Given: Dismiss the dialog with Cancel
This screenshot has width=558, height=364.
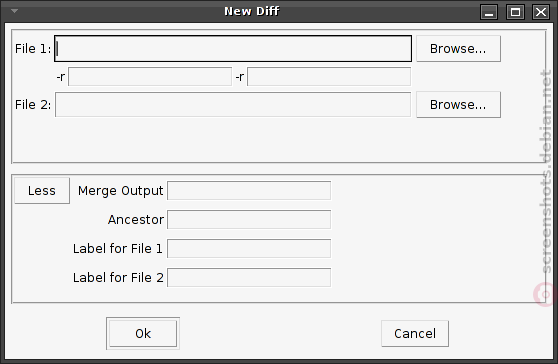Looking at the screenshot, I should (415, 333).
